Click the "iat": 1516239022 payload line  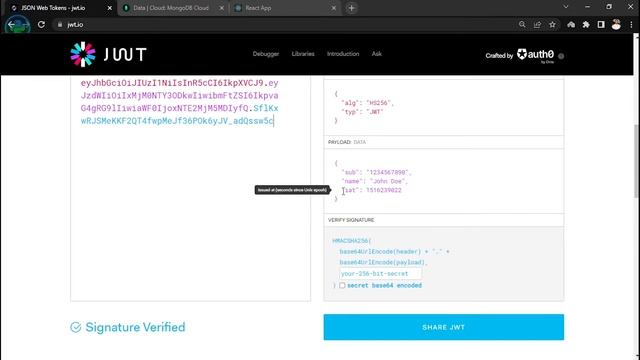pos(372,190)
